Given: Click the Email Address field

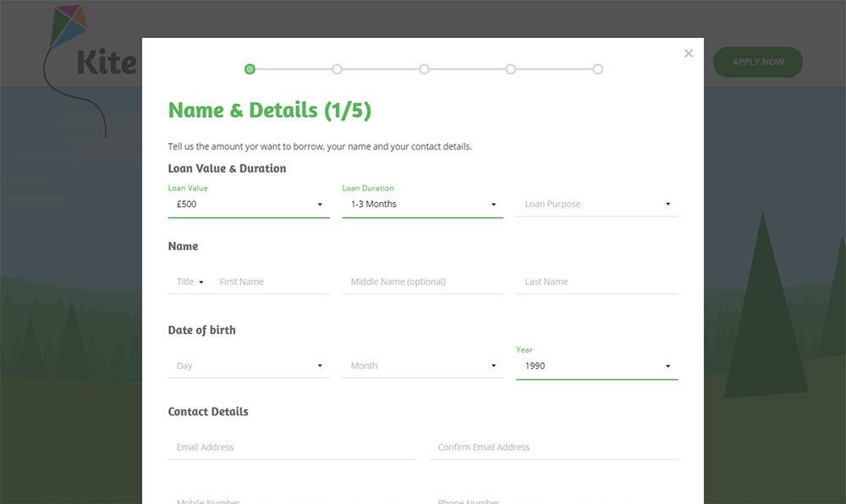Looking at the screenshot, I should pyautogui.click(x=292, y=447).
